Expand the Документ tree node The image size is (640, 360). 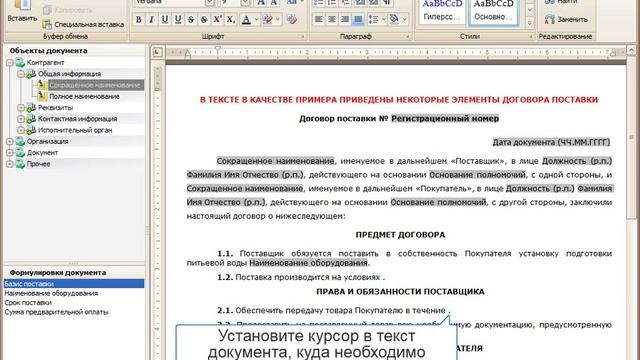10,153
